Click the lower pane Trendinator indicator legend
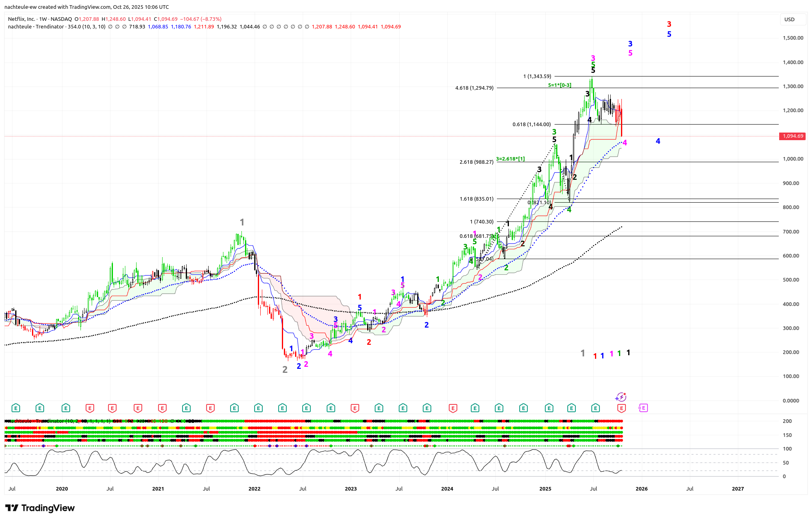 click(x=36, y=421)
